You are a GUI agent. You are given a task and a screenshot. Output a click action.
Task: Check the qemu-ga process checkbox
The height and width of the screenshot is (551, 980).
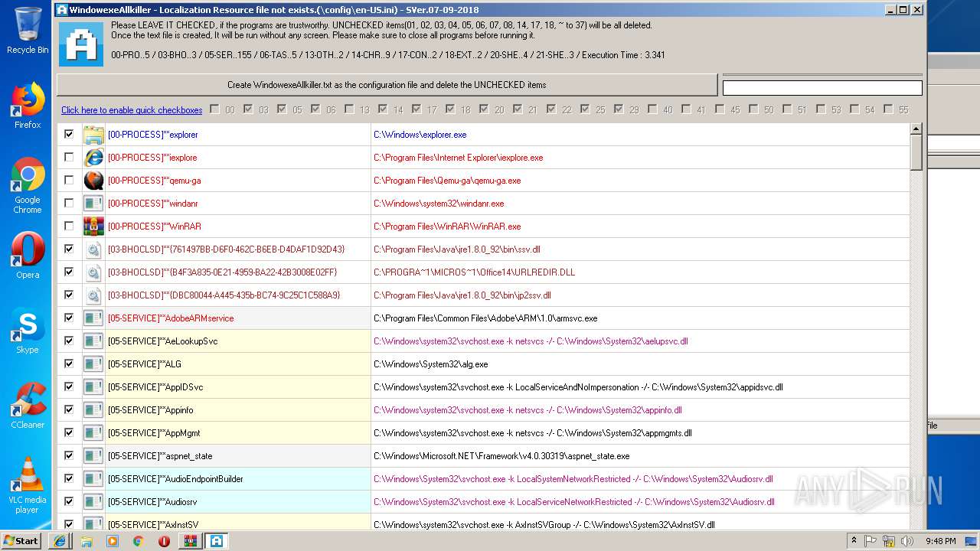[69, 180]
